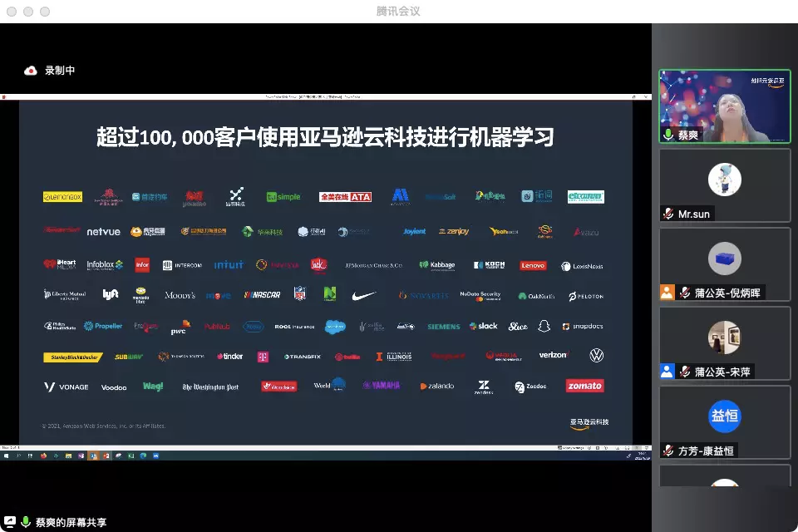Click the screen share icon at bottom left
This screenshot has width=798, height=532.
coord(10,522)
